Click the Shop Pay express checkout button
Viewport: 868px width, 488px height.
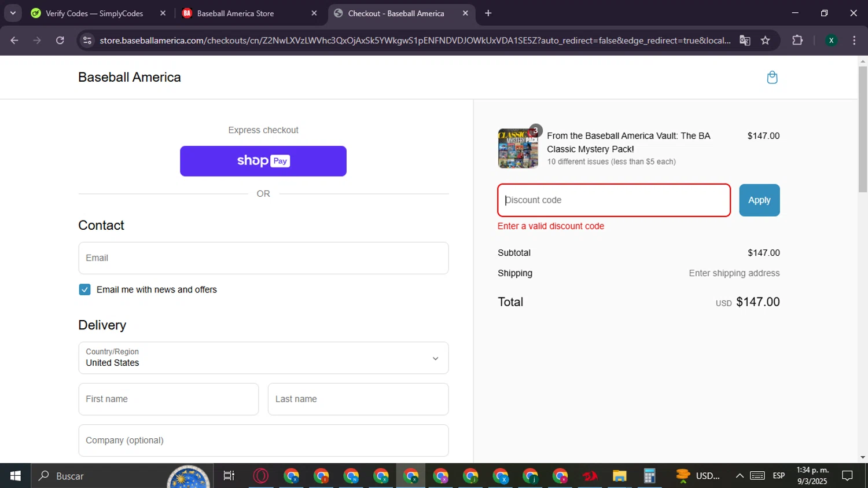[263, 161]
